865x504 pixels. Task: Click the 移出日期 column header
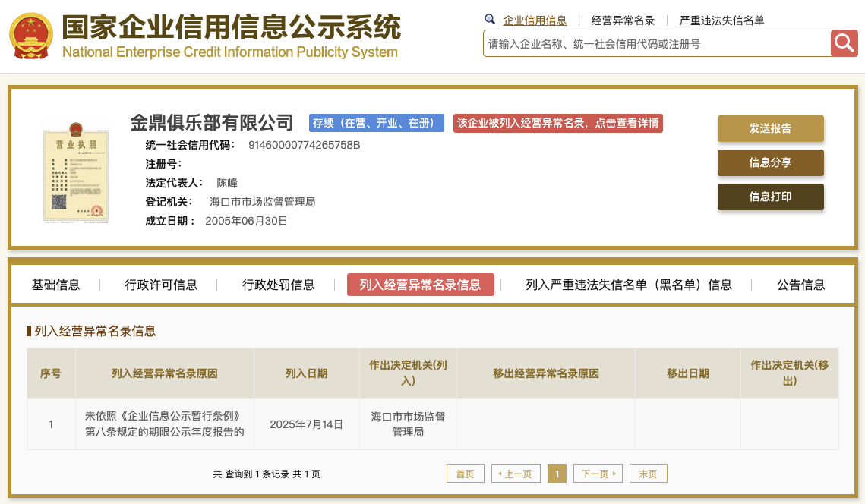click(688, 373)
